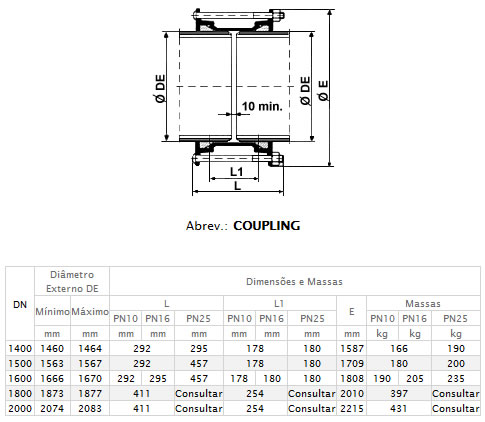
Task: Click L value "411" in row 1800
Action: click(x=142, y=394)
